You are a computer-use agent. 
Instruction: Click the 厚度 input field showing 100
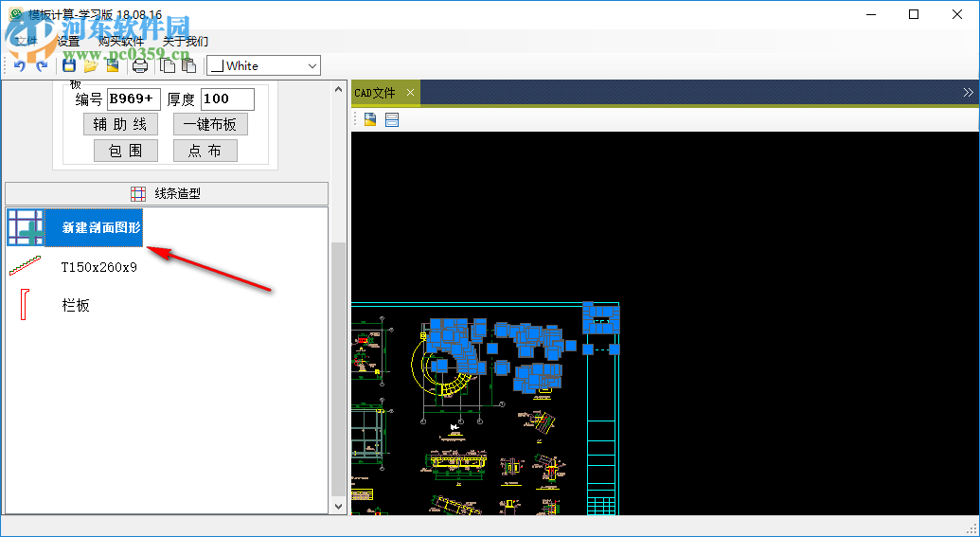coord(227,98)
